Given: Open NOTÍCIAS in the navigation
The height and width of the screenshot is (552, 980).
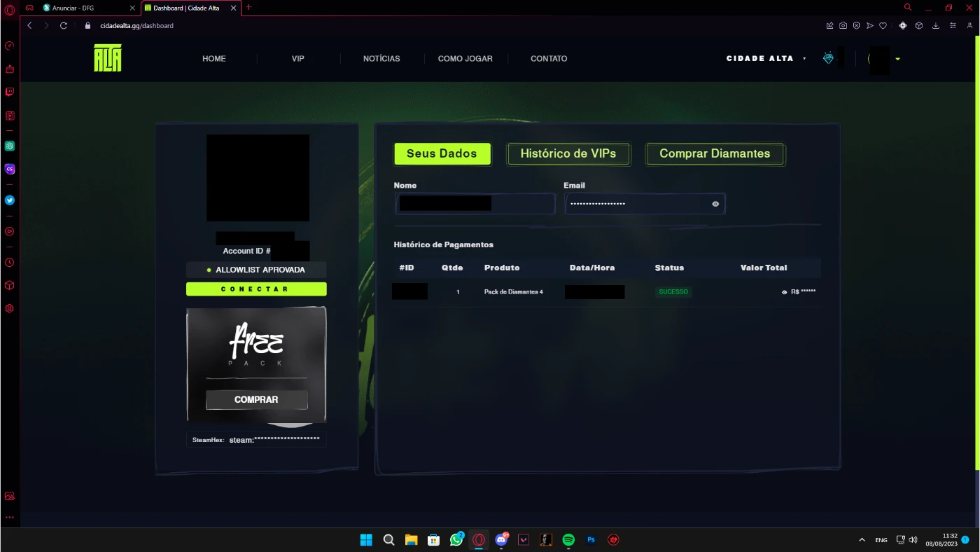Looking at the screenshot, I should (x=381, y=59).
